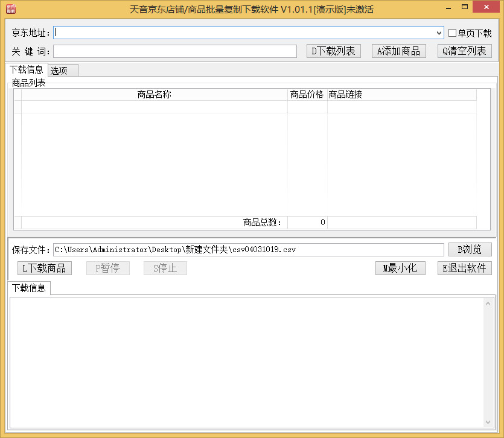Click the app icon in the title bar
Viewport: 504px width, 438px height.
[x=11, y=9]
